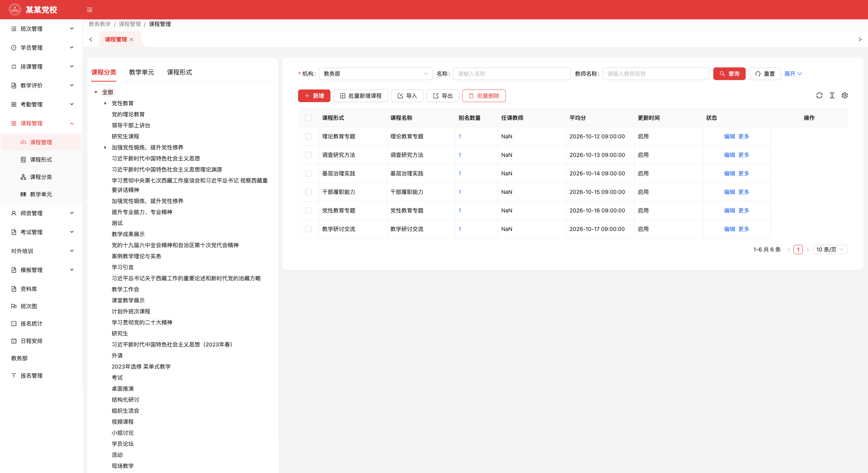This screenshot has height=473, width=868.
Task: Open the table density icon
Action: click(x=832, y=95)
